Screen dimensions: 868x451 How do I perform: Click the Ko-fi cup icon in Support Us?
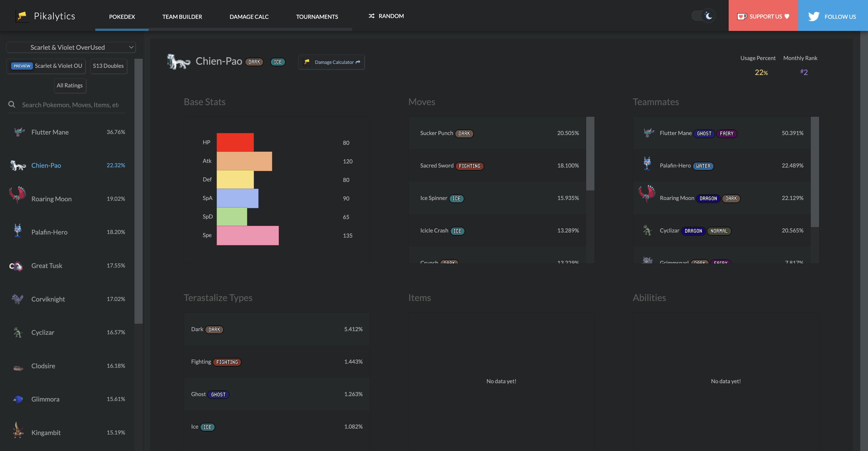coord(742,16)
